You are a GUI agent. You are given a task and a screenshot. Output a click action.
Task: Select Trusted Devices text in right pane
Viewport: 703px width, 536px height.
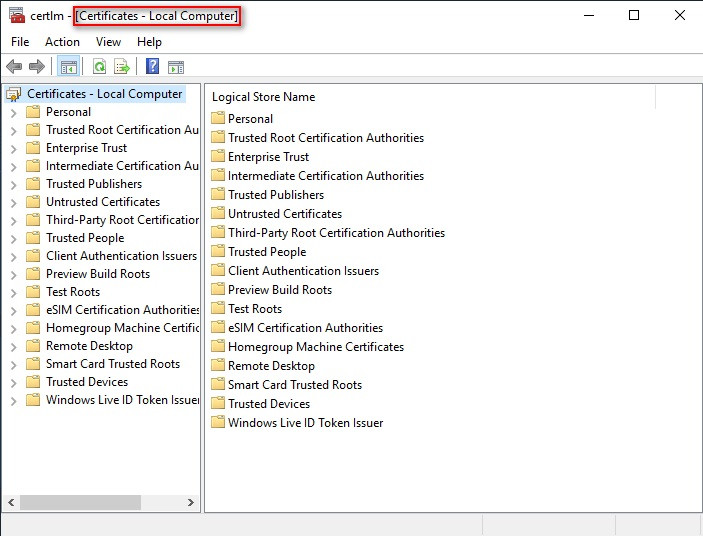click(269, 404)
